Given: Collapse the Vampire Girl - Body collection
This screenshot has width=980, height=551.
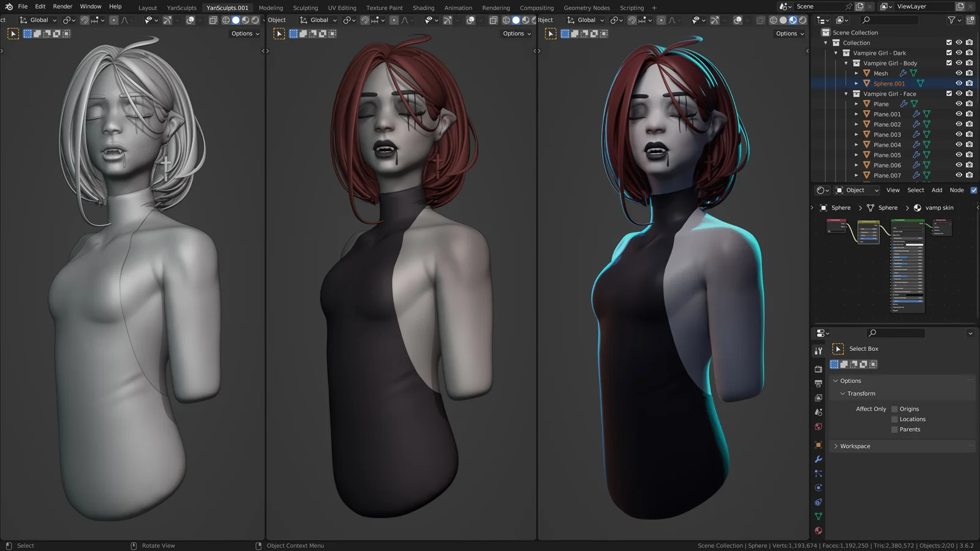Looking at the screenshot, I should [846, 62].
